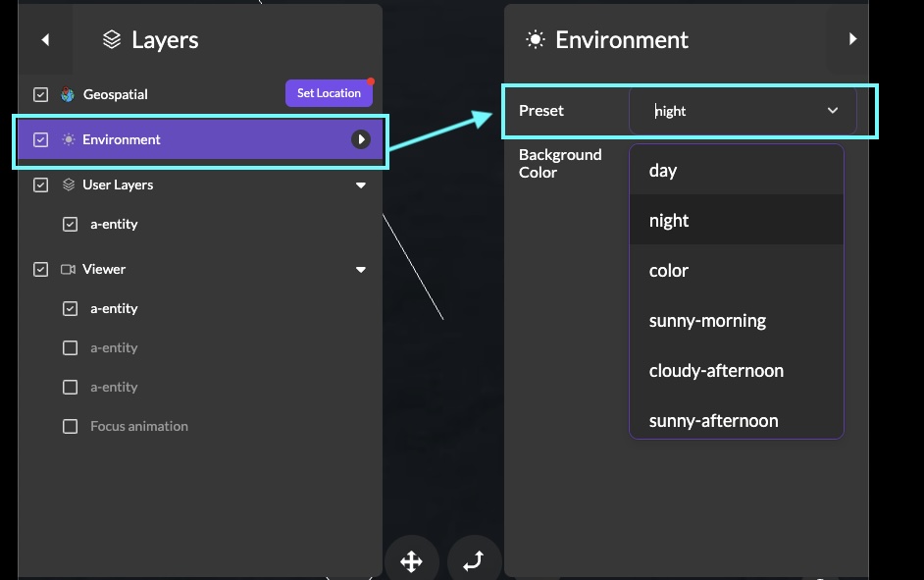This screenshot has width=924, height=580.
Task: Collapse the Layers panel with left arrow
Action: click(x=45, y=40)
